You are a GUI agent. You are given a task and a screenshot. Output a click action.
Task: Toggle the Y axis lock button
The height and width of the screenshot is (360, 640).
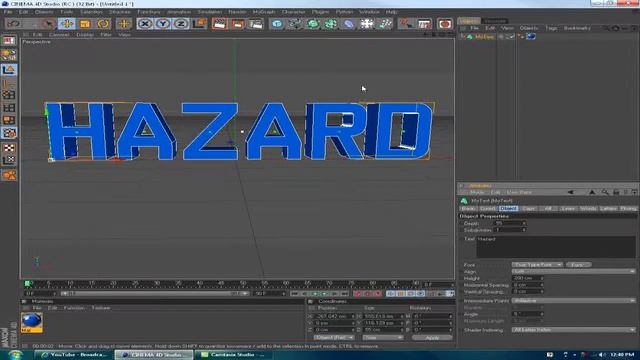[x=162, y=24]
